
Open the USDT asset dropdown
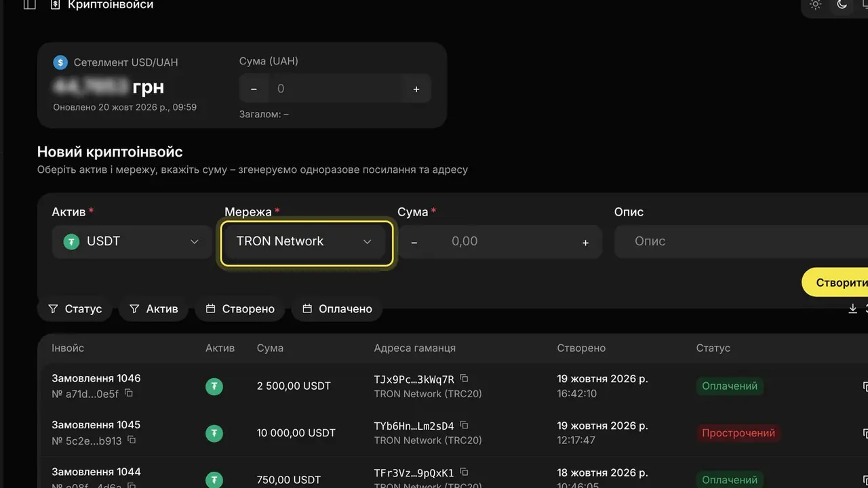[x=132, y=241]
